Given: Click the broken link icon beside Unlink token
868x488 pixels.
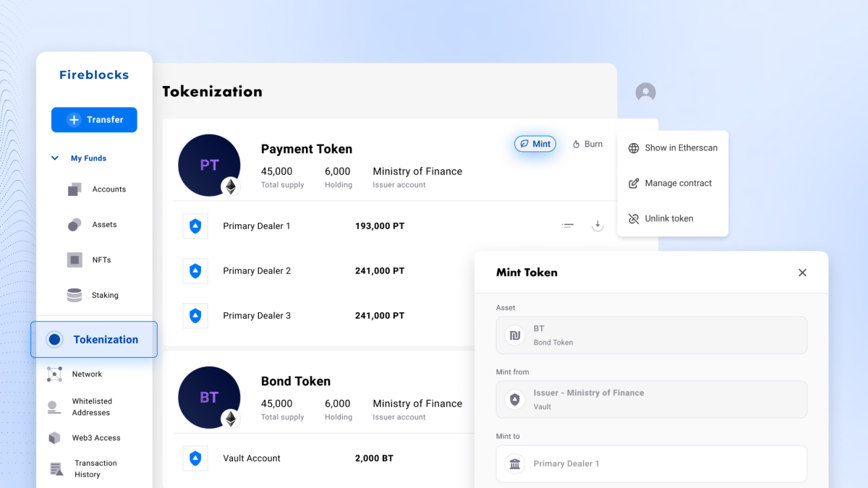Looking at the screenshot, I should tap(634, 219).
